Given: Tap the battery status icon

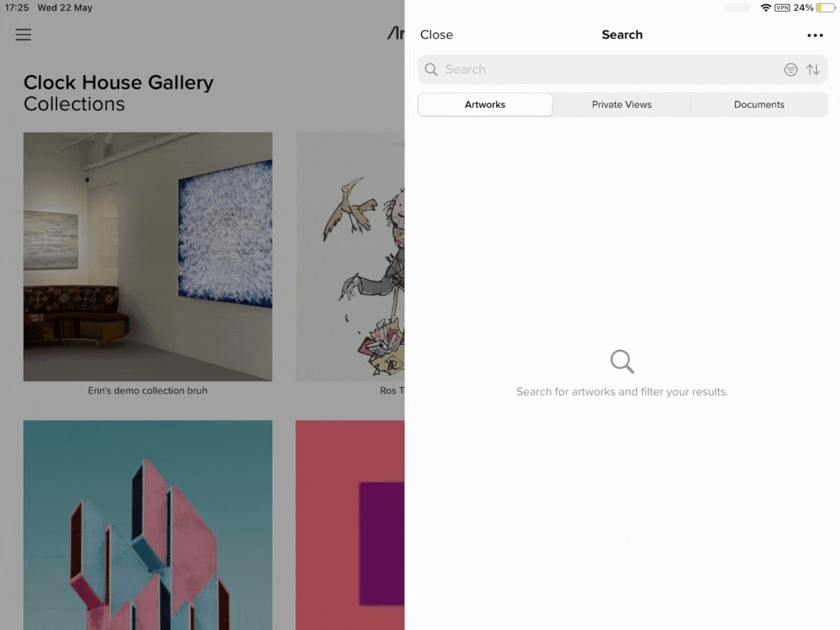Looking at the screenshot, I should tap(826, 8).
